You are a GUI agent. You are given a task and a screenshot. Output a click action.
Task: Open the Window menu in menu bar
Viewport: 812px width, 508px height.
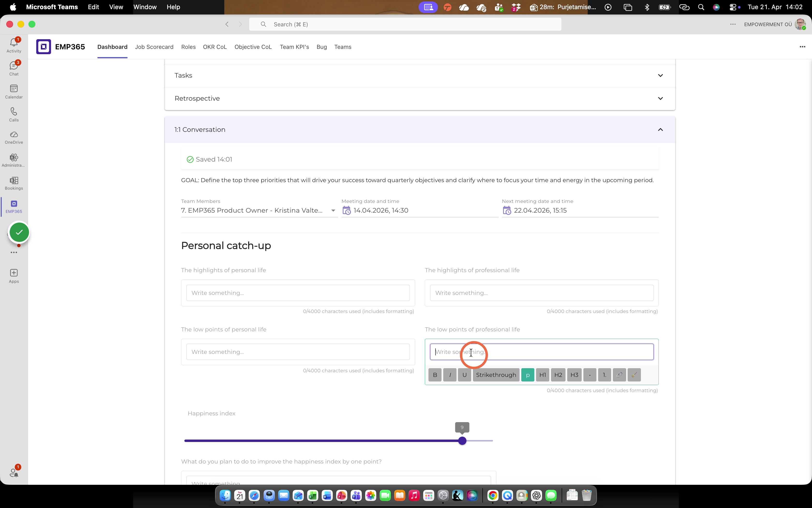pos(145,7)
